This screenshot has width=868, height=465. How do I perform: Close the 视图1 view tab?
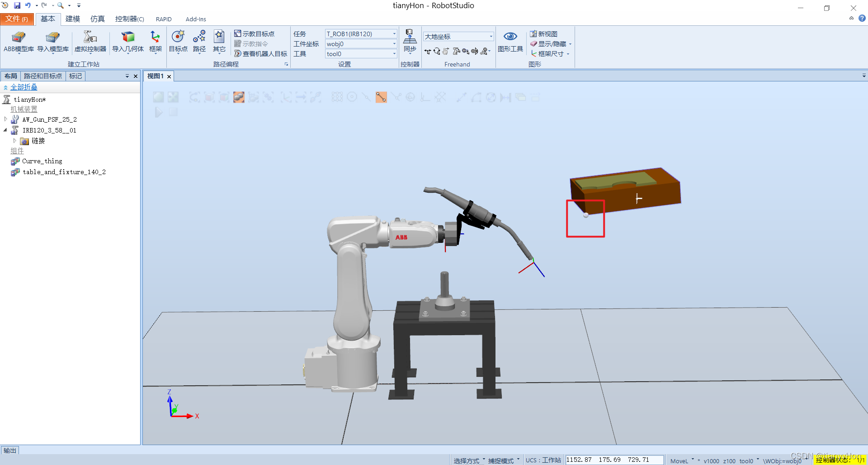(x=169, y=76)
